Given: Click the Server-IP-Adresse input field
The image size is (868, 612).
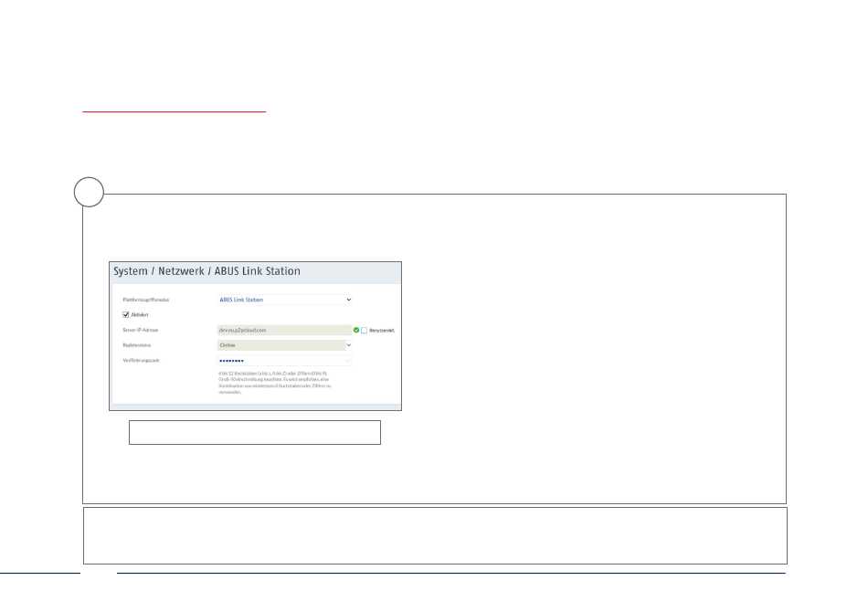Looking at the screenshot, I should pos(284,331).
